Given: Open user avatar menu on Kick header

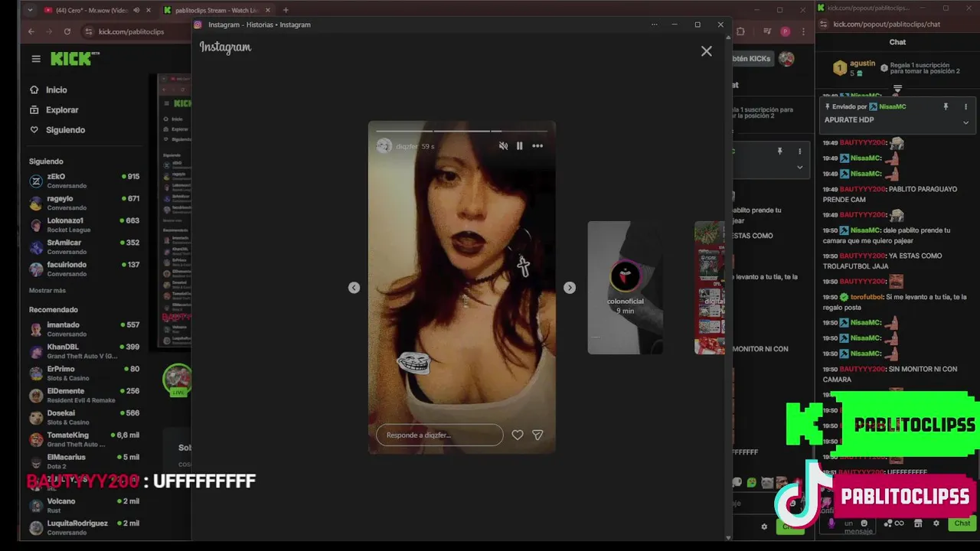Looking at the screenshot, I should pos(786,59).
